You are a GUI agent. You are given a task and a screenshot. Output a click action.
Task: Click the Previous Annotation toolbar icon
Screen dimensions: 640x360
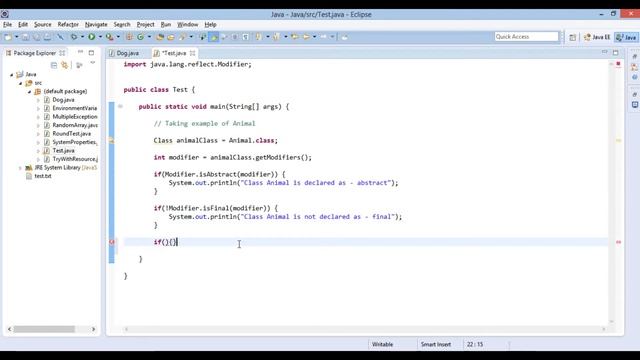(276, 37)
